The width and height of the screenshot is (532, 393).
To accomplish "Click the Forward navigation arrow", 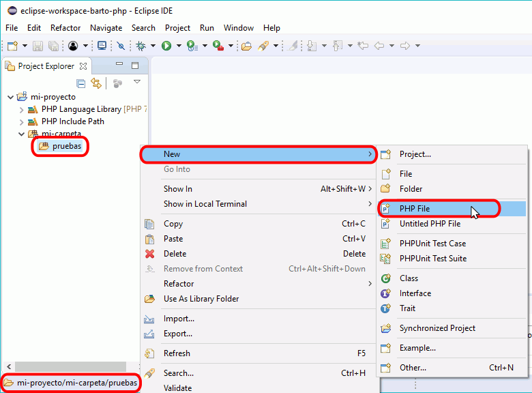I will point(405,46).
